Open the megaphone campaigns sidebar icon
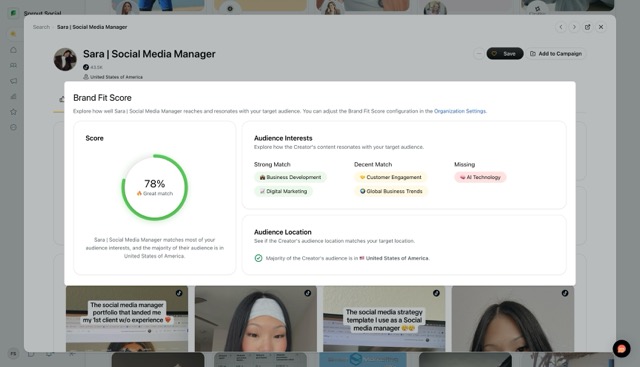The height and width of the screenshot is (367, 640). click(x=13, y=81)
